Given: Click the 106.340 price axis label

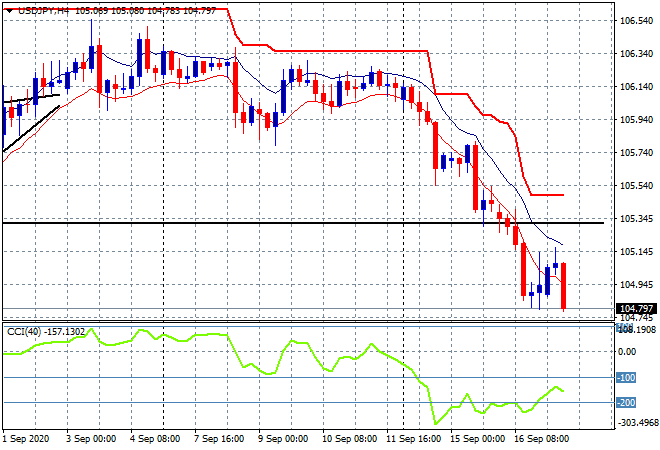Looking at the screenshot, I should pos(636,53).
